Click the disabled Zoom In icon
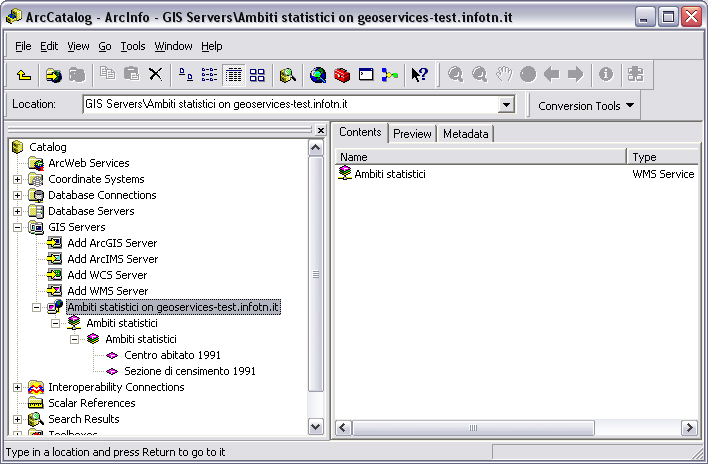This screenshot has width=708, height=464. pyautogui.click(x=456, y=74)
